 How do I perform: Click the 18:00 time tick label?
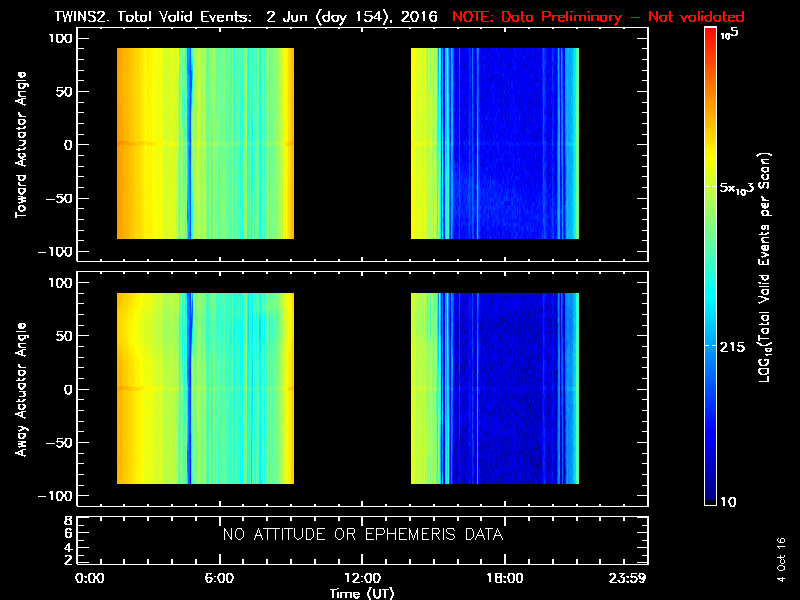click(503, 579)
